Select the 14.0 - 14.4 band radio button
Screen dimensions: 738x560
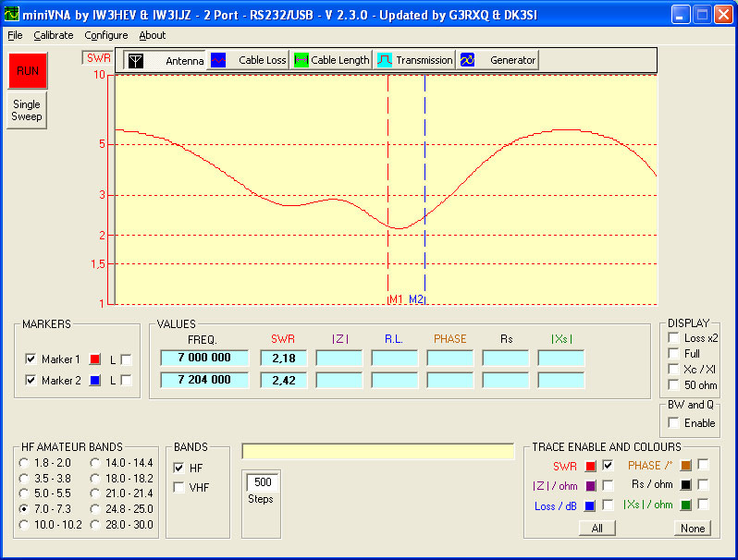click(x=96, y=461)
